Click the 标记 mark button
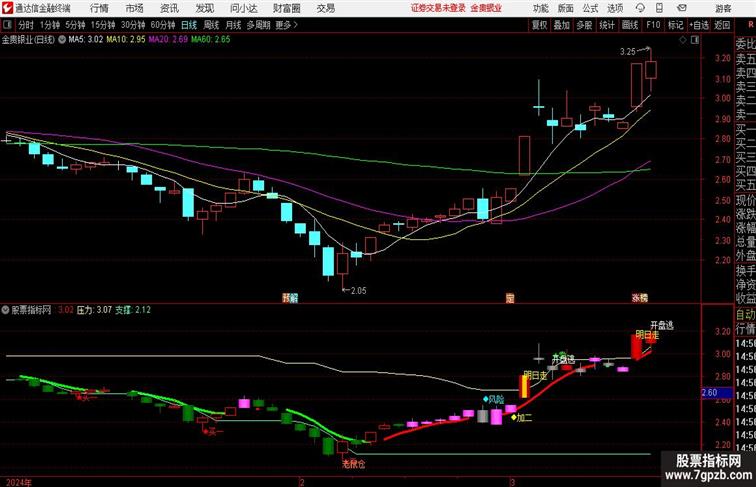Viewport: 756px width, 487px height. coord(675,25)
